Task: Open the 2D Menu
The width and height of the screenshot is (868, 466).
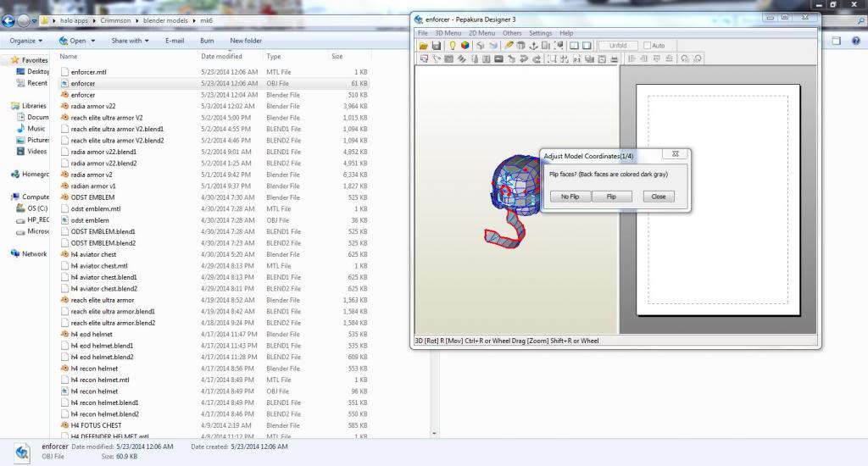Action: [481, 33]
